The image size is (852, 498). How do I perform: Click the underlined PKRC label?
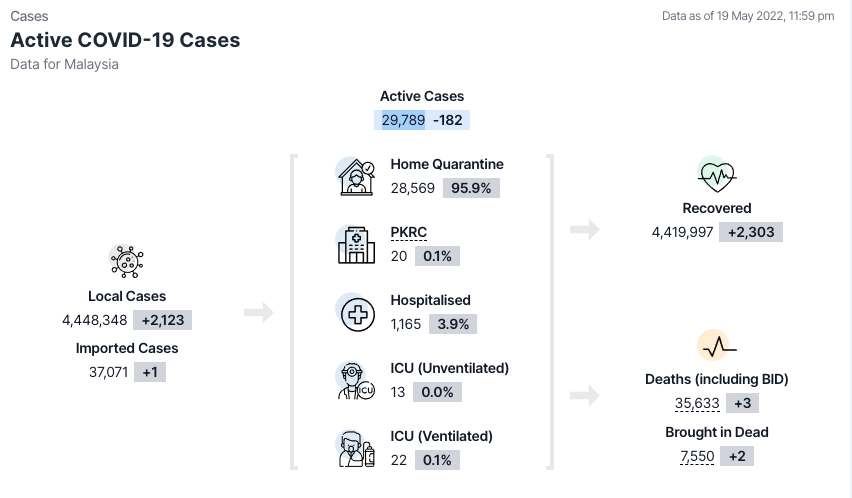click(408, 233)
